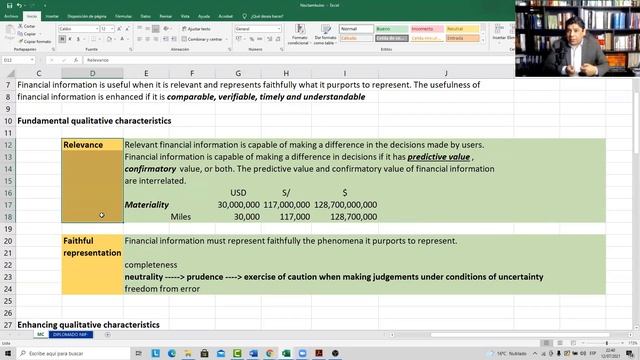Apply the Bueno green cell style
This screenshot has height=360, width=640.
pos(391,29)
